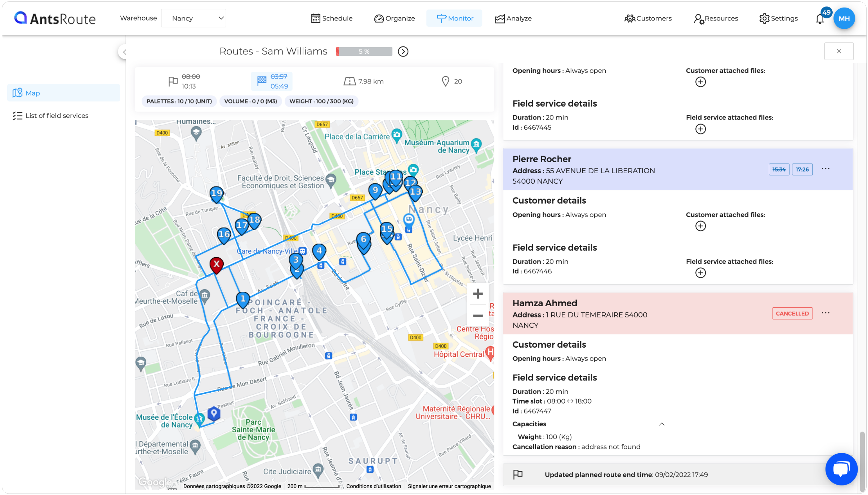Click the 5 % route progress bar

tap(364, 52)
